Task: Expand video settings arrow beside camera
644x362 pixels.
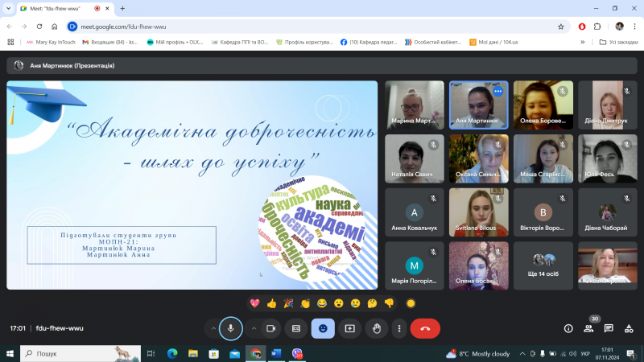Action: pyautogui.click(x=254, y=328)
